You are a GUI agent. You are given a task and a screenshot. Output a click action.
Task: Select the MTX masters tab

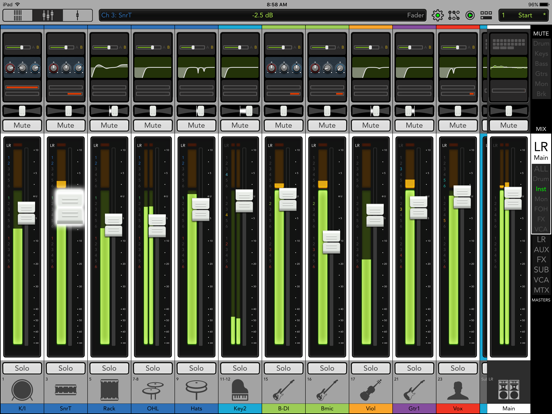click(541, 290)
